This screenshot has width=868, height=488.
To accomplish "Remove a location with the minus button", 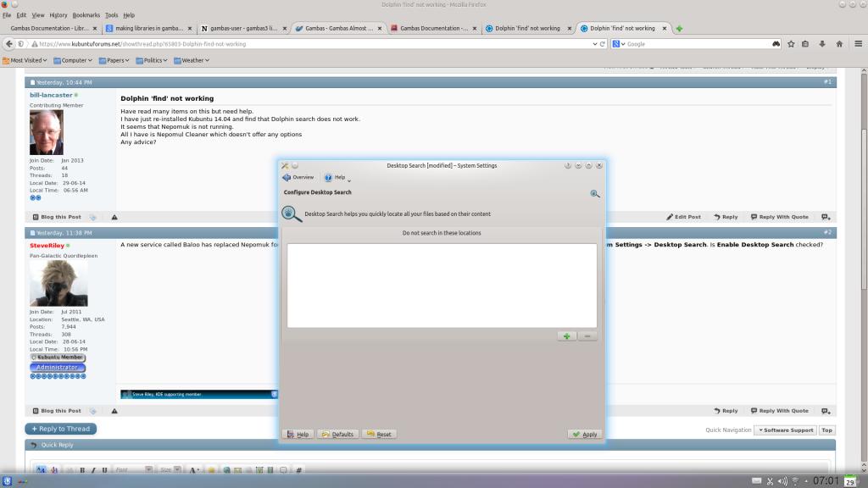I will tap(587, 336).
